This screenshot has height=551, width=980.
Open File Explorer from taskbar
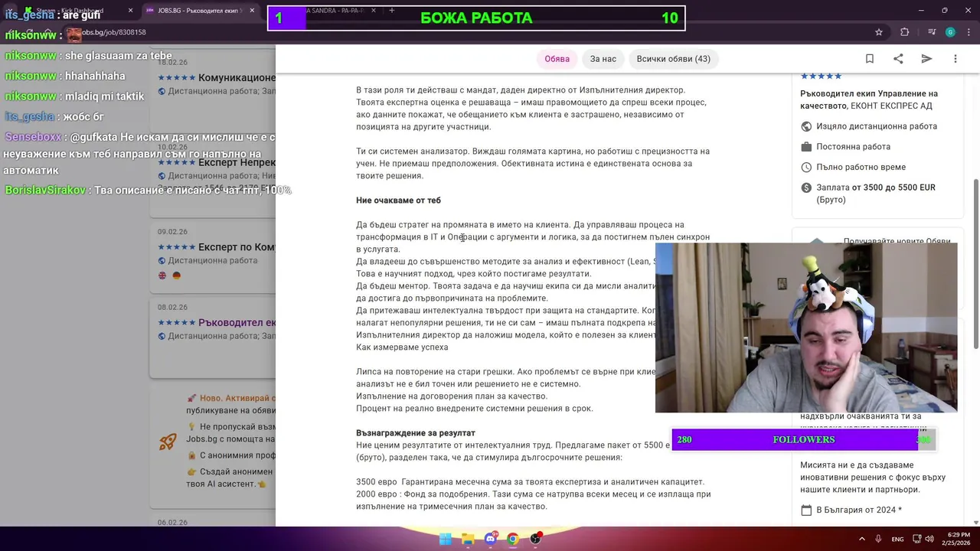pyautogui.click(x=468, y=539)
